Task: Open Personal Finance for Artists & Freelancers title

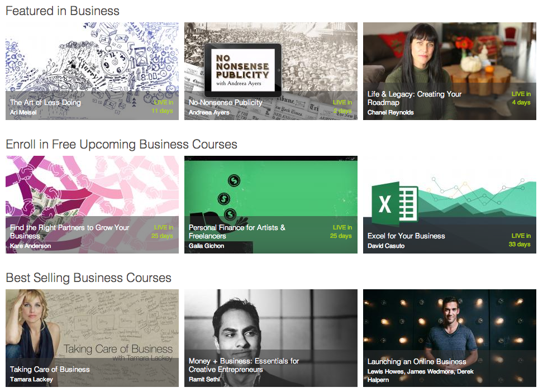Action: tap(237, 232)
